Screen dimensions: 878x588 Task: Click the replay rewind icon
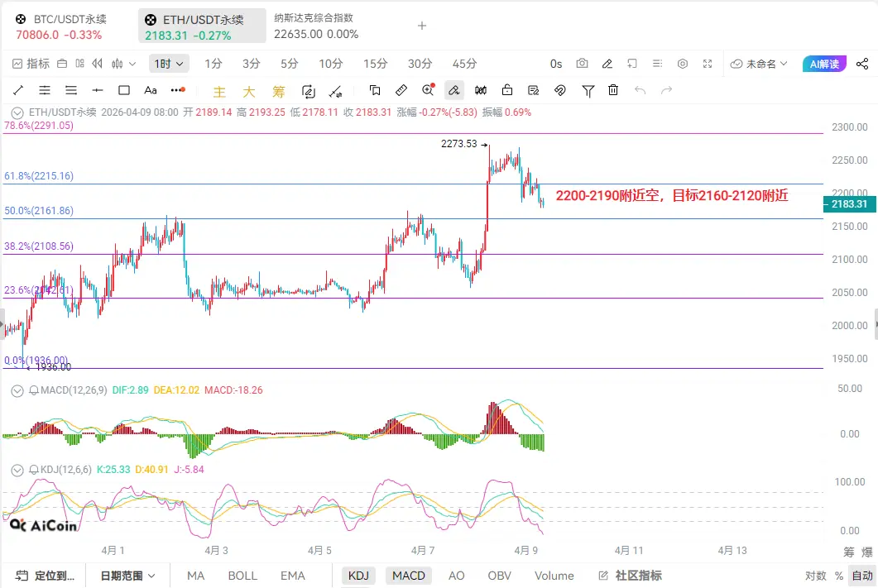click(x=98, y=64)
